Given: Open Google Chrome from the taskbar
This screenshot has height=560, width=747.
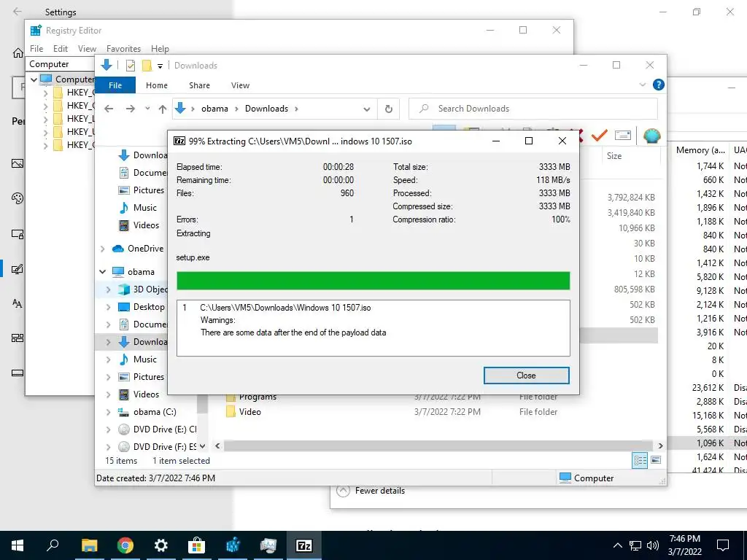Looking at the screenshot, I should [125, 545].
